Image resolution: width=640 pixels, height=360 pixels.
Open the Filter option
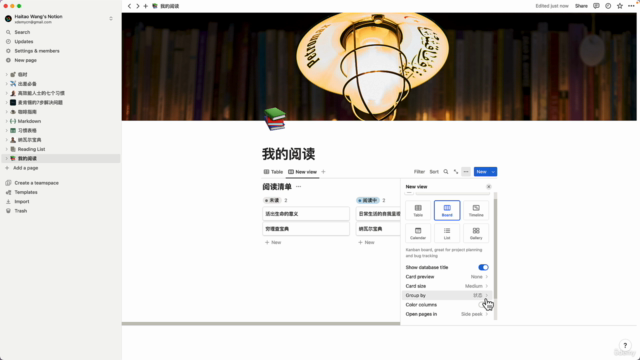tap(419, 172)
